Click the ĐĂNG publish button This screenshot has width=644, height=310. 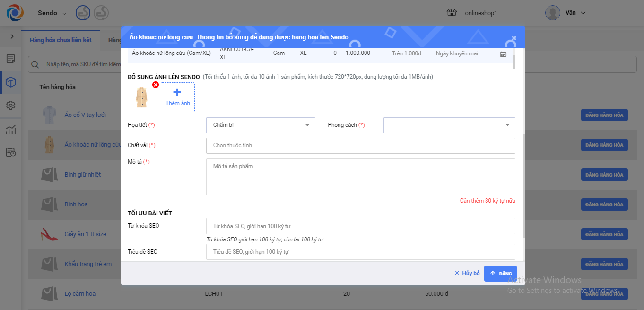500,274
